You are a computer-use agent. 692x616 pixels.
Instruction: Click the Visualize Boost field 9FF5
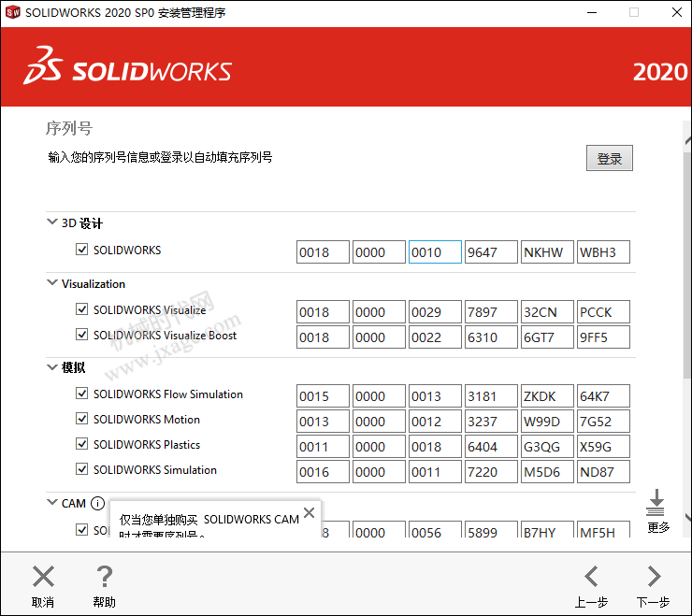[603, 337]
